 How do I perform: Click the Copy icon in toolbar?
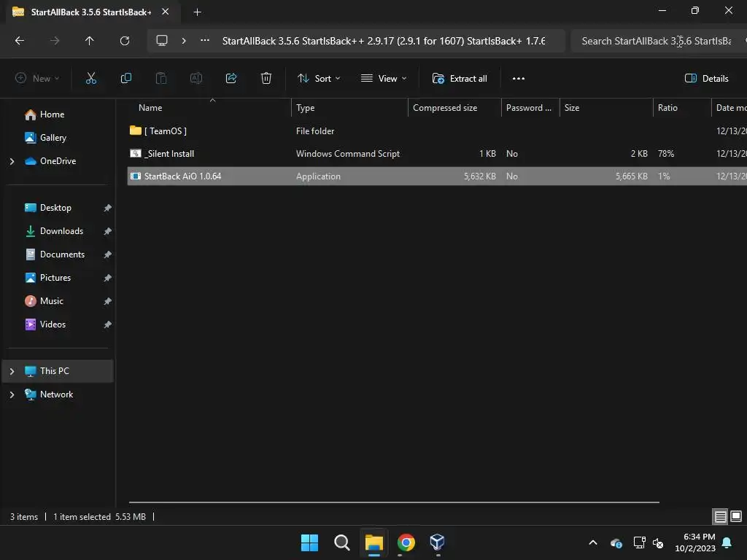[125, 79]
